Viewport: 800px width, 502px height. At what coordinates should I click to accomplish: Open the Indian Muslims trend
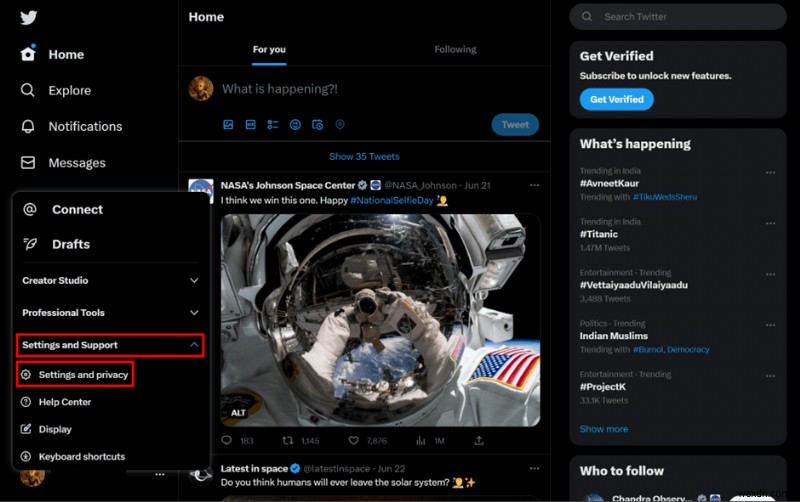(x=614, y=336)
